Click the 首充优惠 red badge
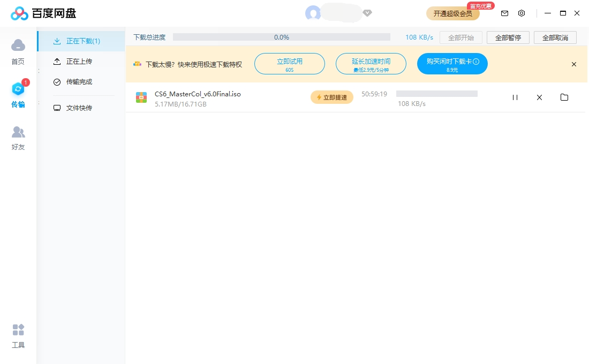 click(480, 6)
